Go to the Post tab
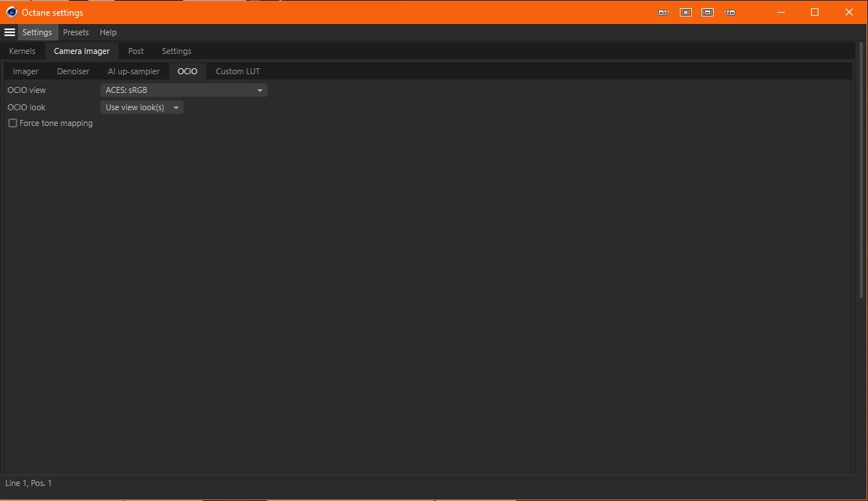Image resolution: width=868 pixels, height=501 pixels. point(136,51)
